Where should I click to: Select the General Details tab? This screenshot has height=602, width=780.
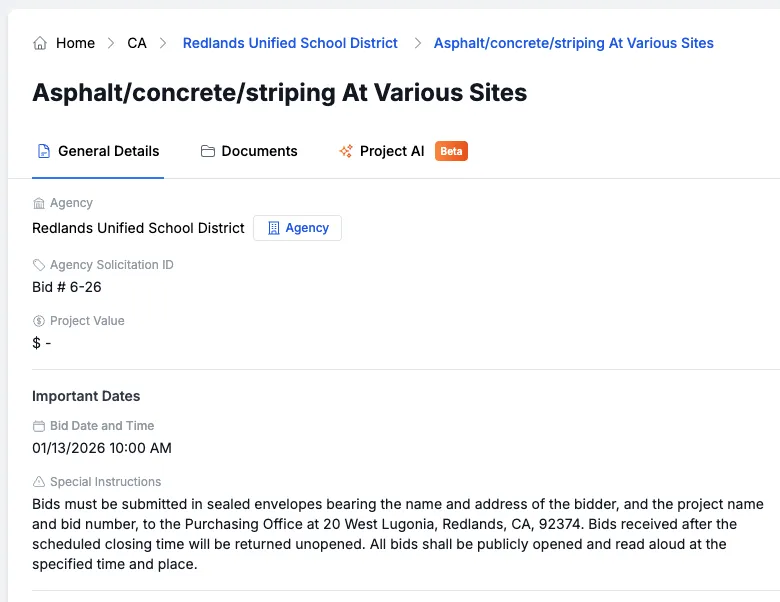point(108,151)
